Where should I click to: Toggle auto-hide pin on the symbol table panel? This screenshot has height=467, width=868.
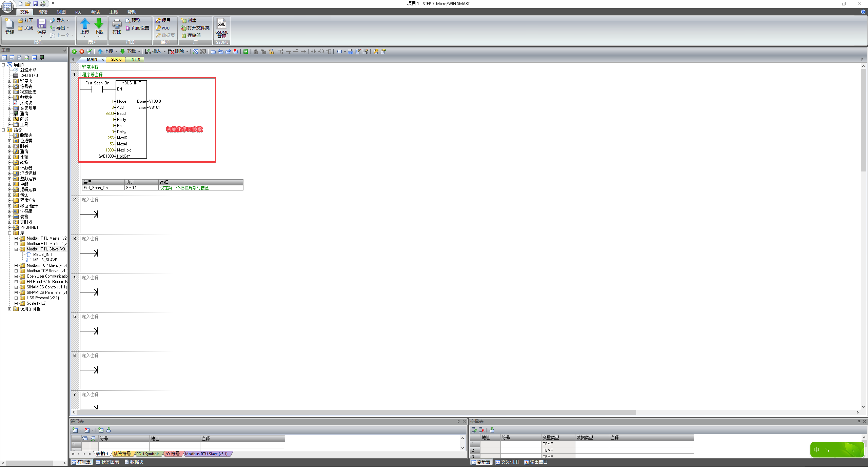coord(458,422)
